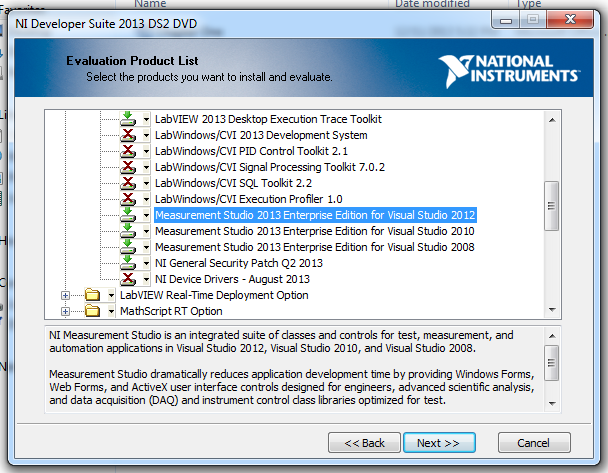Click the red X icon for LabWindows/CVI PID Control Toolkit 2.1
This screenshot has height=473, width=608.
128,151
